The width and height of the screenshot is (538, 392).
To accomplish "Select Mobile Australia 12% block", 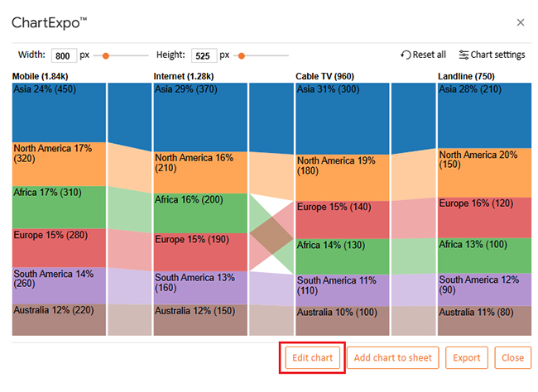I will (x=59, y=319).
